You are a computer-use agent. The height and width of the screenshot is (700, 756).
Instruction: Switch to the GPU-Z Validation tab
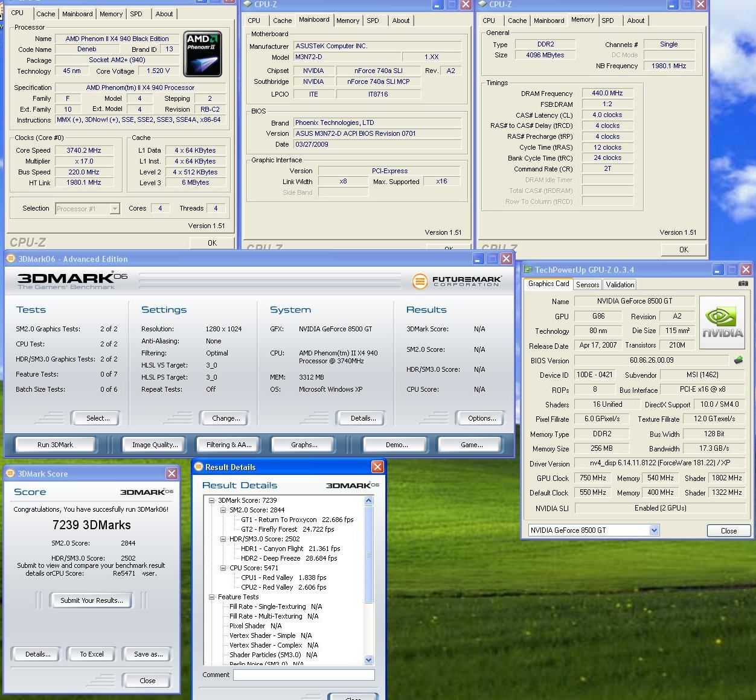tap(620, 285)
